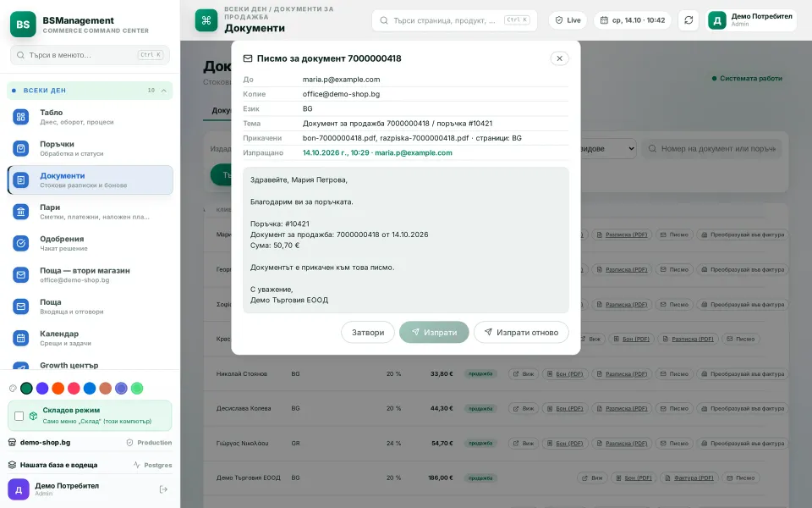This screenshot has height=508, width=812.
Task: Collapse the ВСЕКИ ДЕН menu section
Action: 90,91
